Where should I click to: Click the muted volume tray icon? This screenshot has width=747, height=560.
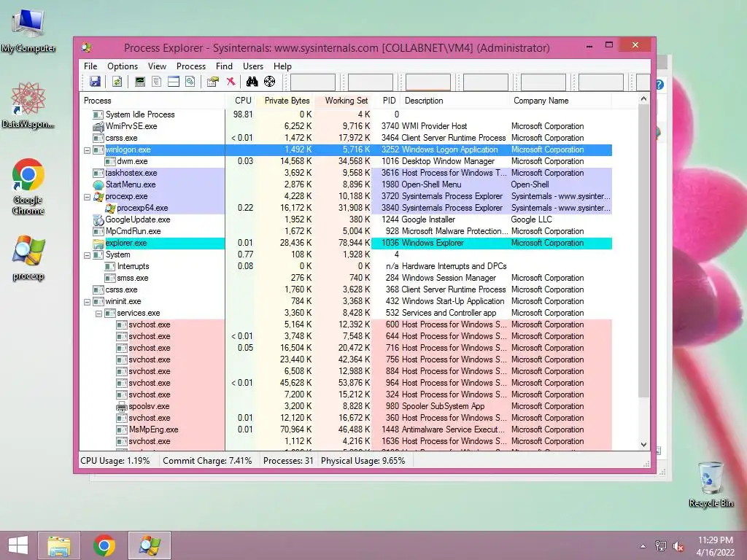click(x=678, y=546)
